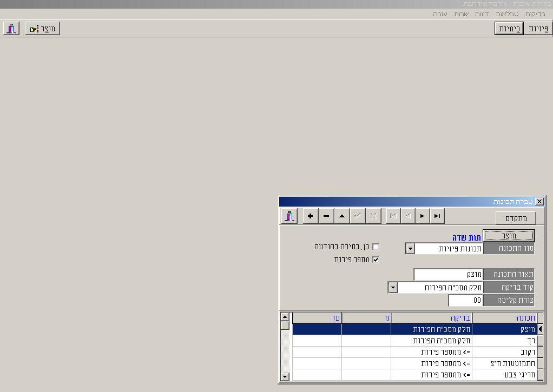The image size is (553, 392).
Task: Go to next record arrow icon
Action: pos(423,216)
